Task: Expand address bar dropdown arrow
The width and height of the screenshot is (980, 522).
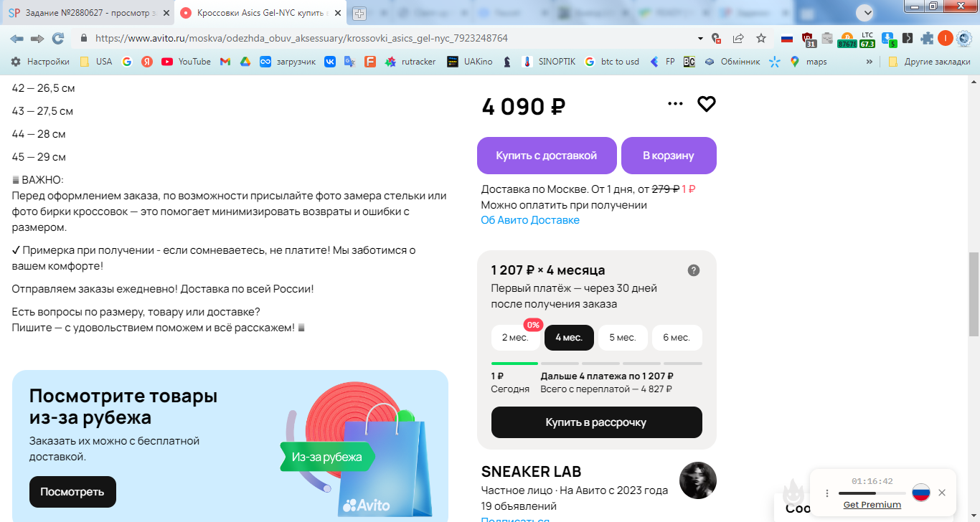Action: tap(700, 38)
